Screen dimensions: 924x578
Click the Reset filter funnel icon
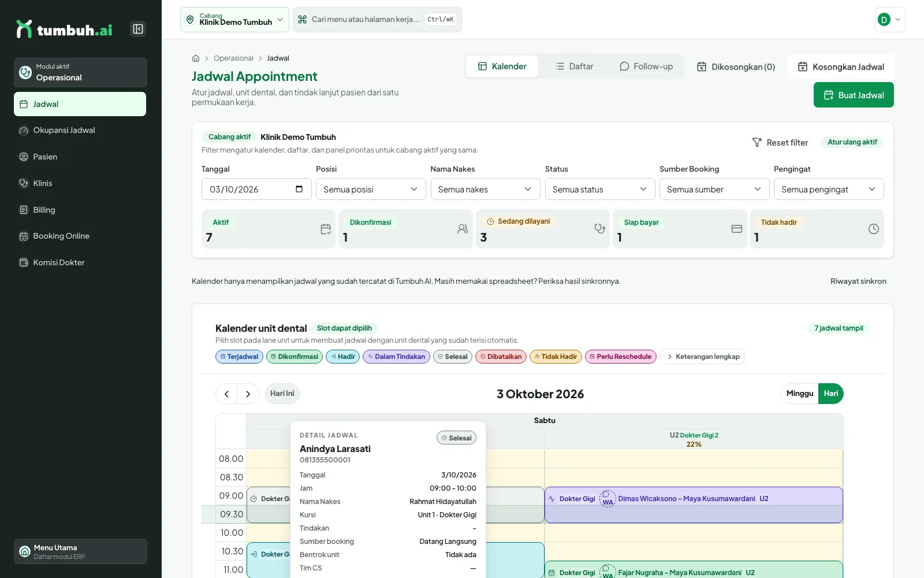click(x=757, y=142)
